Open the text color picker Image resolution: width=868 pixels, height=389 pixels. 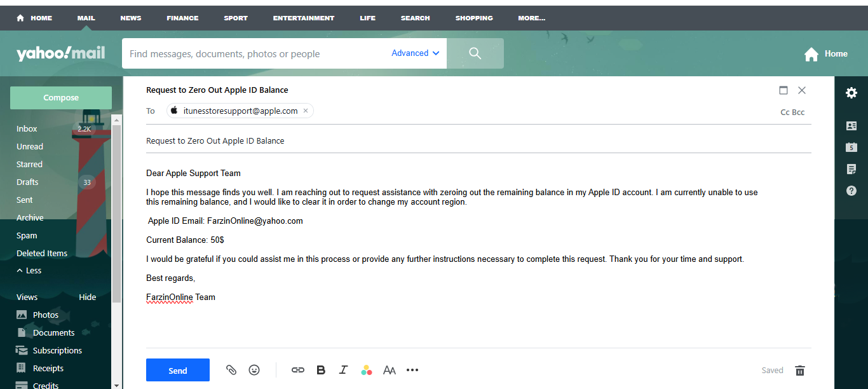pyautogui.click(x=366, y=370)
